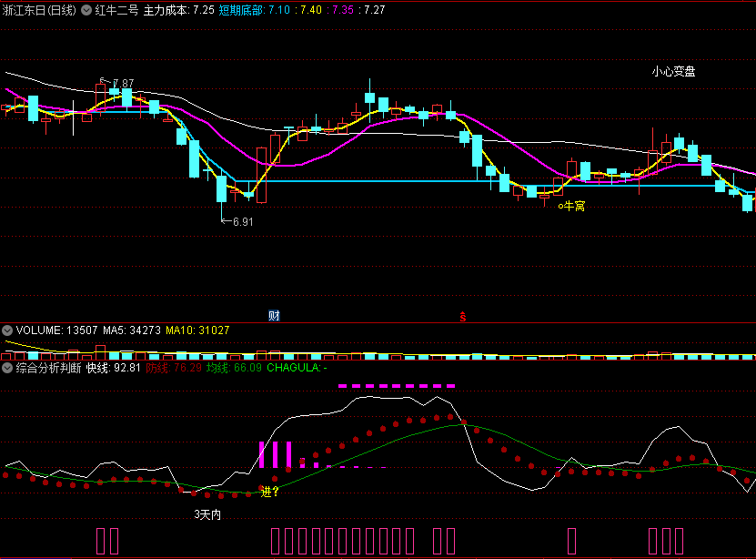This screenshot has height=559, width=756.
Task: Click the 进? entry signal label
Action: click(269, 492)
